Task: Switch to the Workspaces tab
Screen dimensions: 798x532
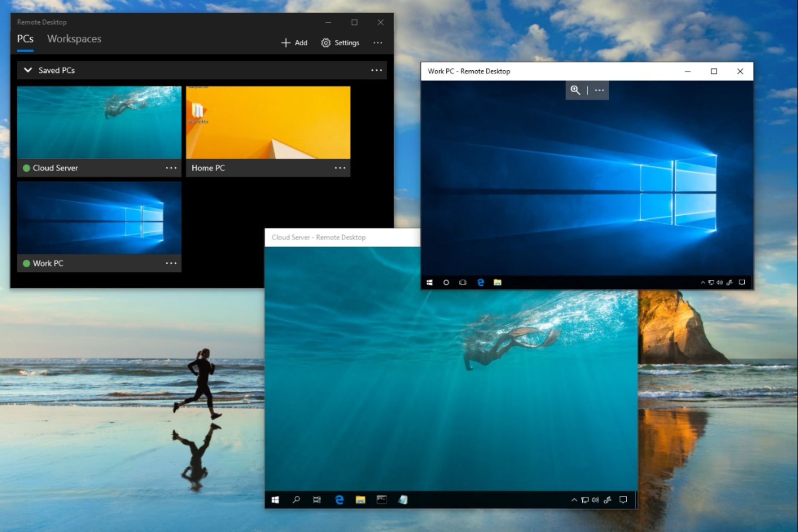Action: click(74, 39)
